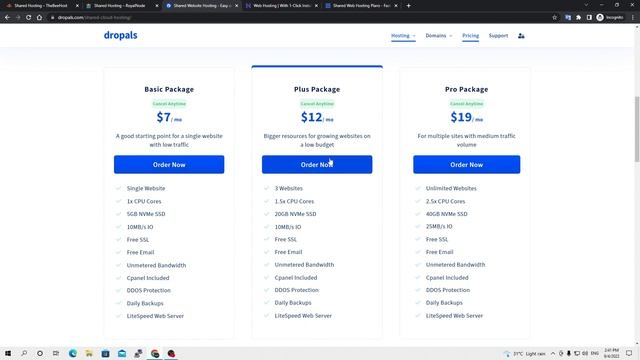The image size is (640, 360).
Task: Click 'Cancel Anytime' badge under Plus Package
Action: tap(317, 104)
